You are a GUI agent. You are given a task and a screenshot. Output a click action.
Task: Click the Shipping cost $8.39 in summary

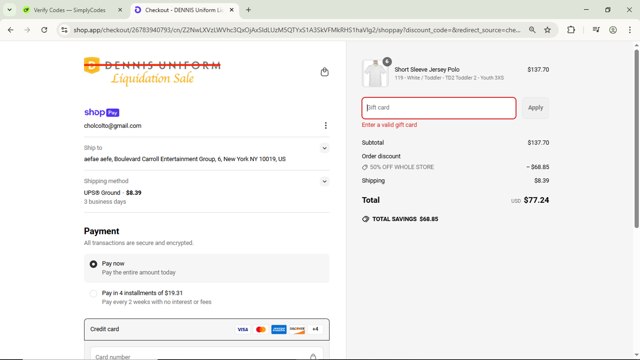point(541,180)
